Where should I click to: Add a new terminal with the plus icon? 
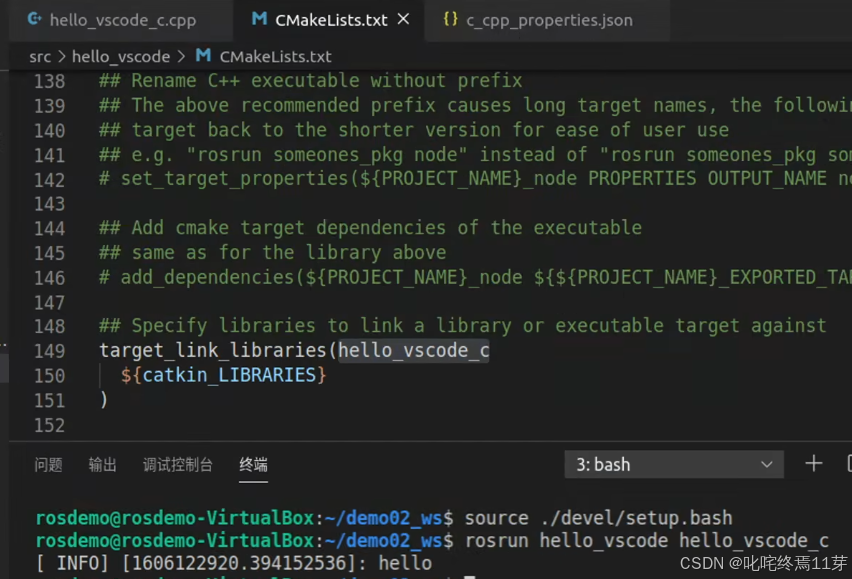click(813, 464)
